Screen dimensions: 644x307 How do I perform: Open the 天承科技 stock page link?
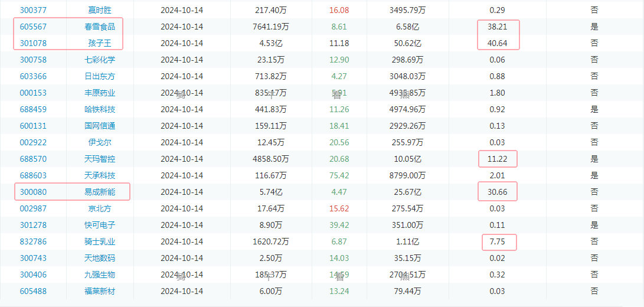pos(100,175)
